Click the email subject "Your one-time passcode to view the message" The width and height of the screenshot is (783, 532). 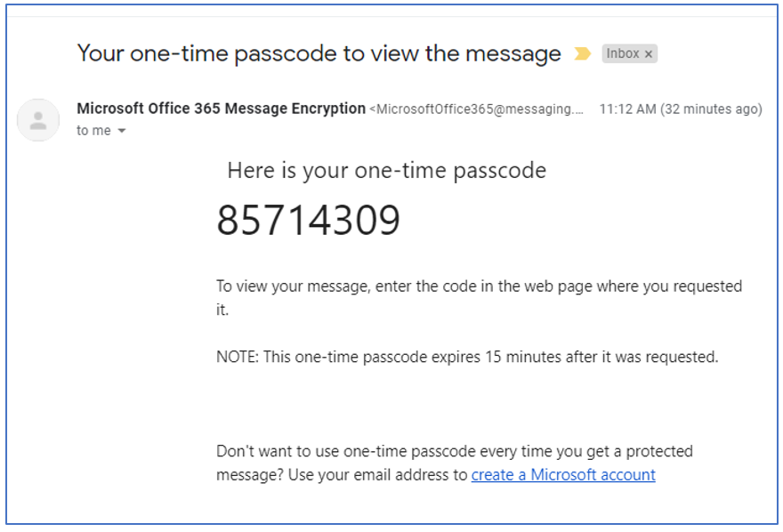319,53
